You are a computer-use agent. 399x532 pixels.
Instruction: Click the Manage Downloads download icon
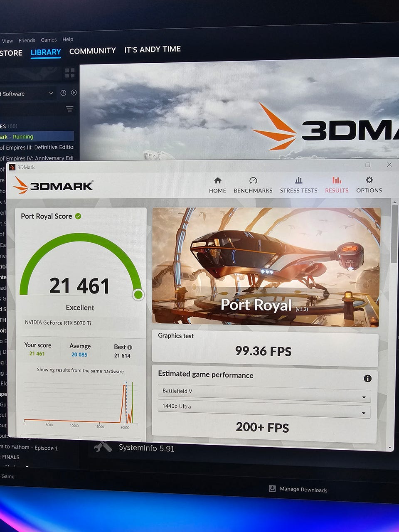[272, 488]
